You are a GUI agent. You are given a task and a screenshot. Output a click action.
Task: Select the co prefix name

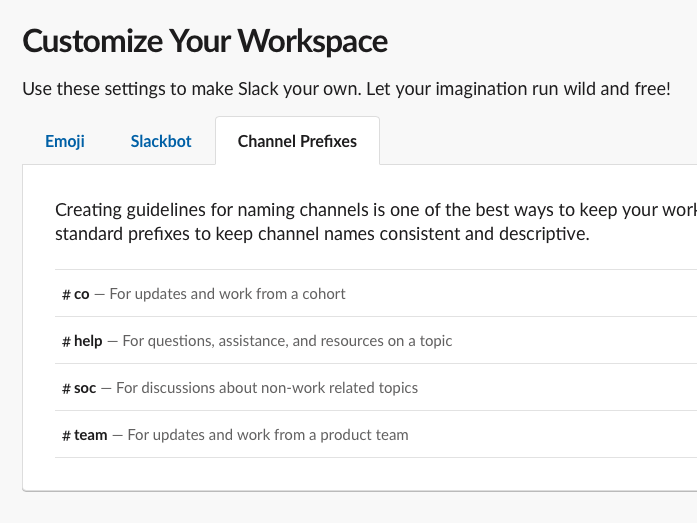82,295
